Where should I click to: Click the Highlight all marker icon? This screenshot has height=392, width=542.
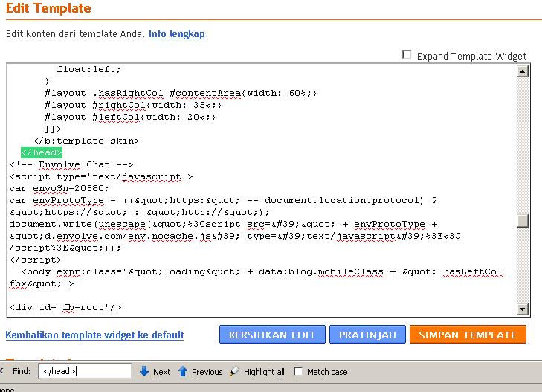(x=235, y=371)
